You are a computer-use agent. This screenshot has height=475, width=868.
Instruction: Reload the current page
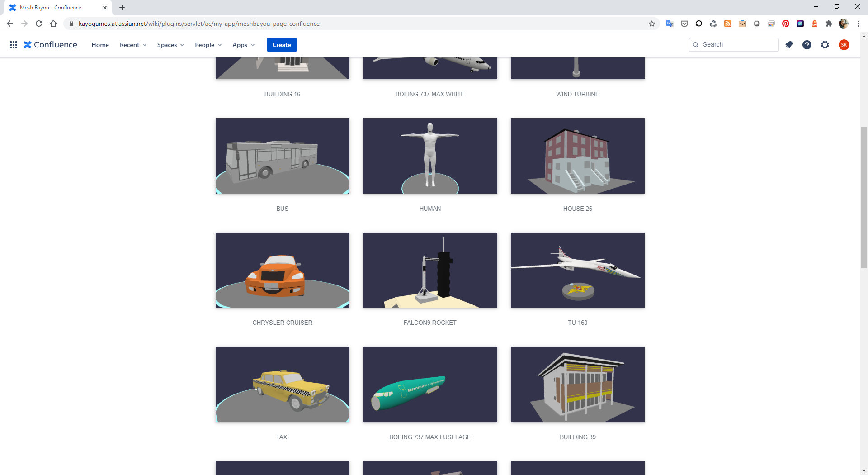[x=39, y=24]
